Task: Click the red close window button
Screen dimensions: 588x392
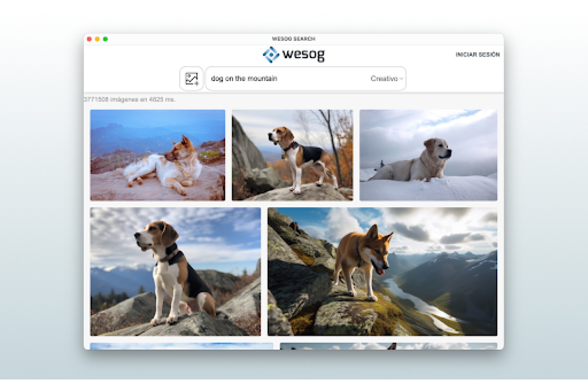Action: coord(89,39)
